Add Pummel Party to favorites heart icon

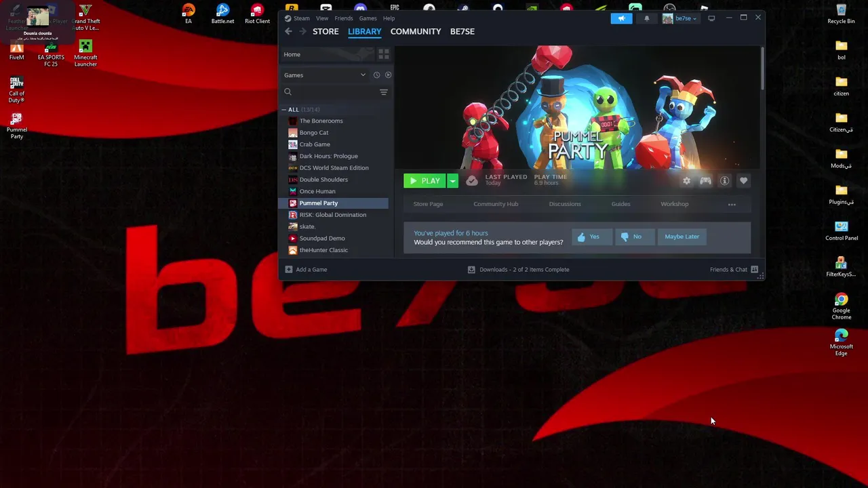coord(743,181)
